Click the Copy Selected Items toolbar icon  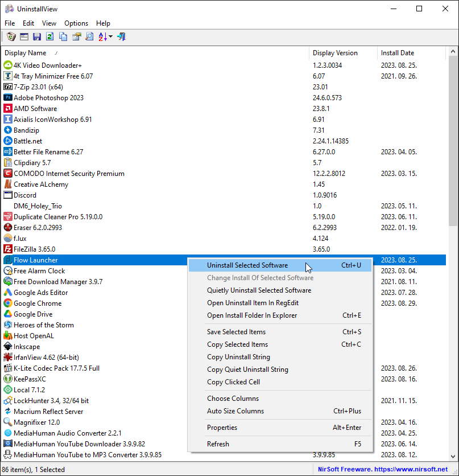[x=63, y=37]
